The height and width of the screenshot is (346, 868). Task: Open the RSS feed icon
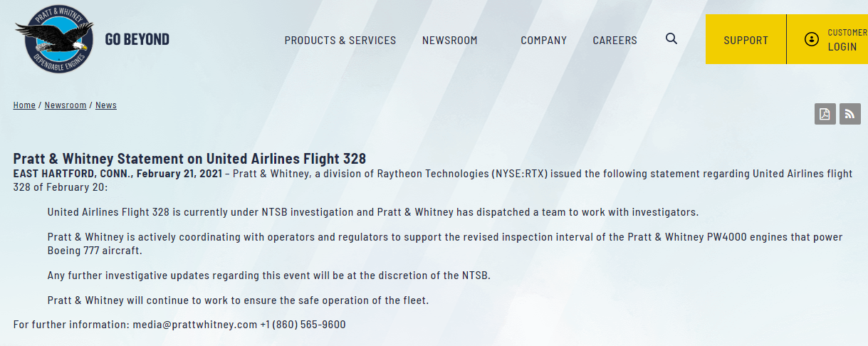[x=850, y=114]
